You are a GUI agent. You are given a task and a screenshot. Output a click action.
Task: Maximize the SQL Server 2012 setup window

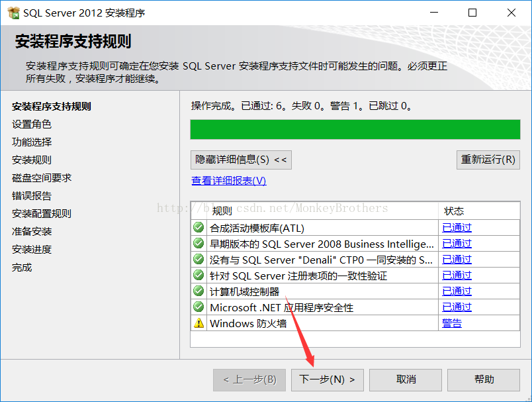[472, 13]
